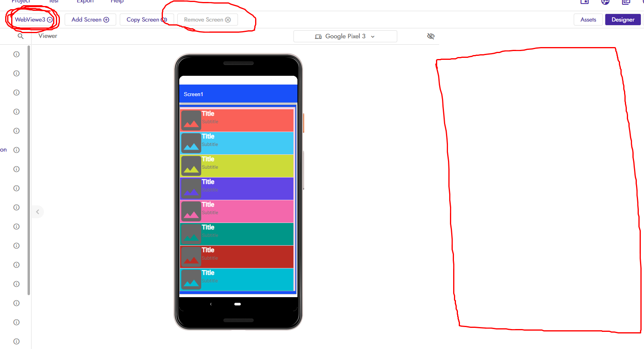
Task: Toggle hidden components eye icon in Viewer
Action: point(431,36)
